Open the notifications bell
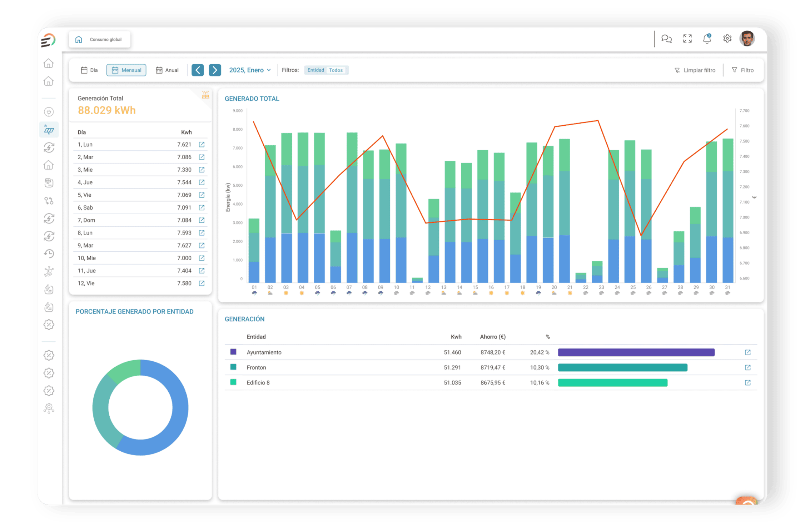Image resolution: width=805 pixels, height=532 pixels. [x=707, y=39]
